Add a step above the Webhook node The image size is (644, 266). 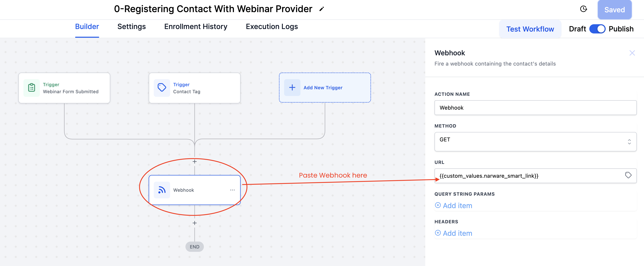pos(195,162)
